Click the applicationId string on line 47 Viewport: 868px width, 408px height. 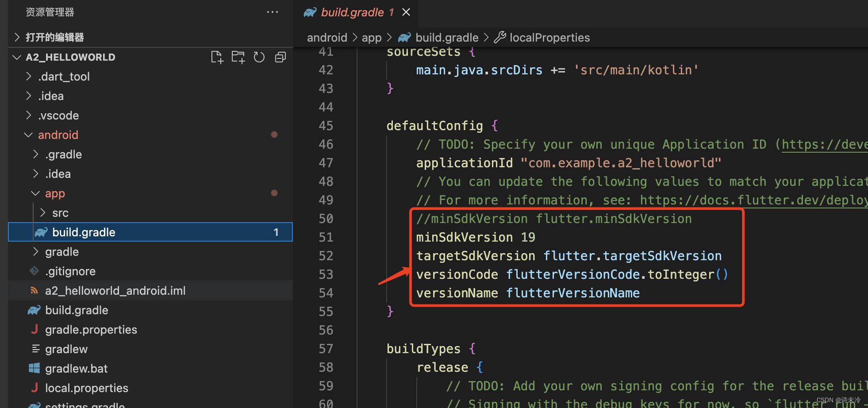[621, 163]
